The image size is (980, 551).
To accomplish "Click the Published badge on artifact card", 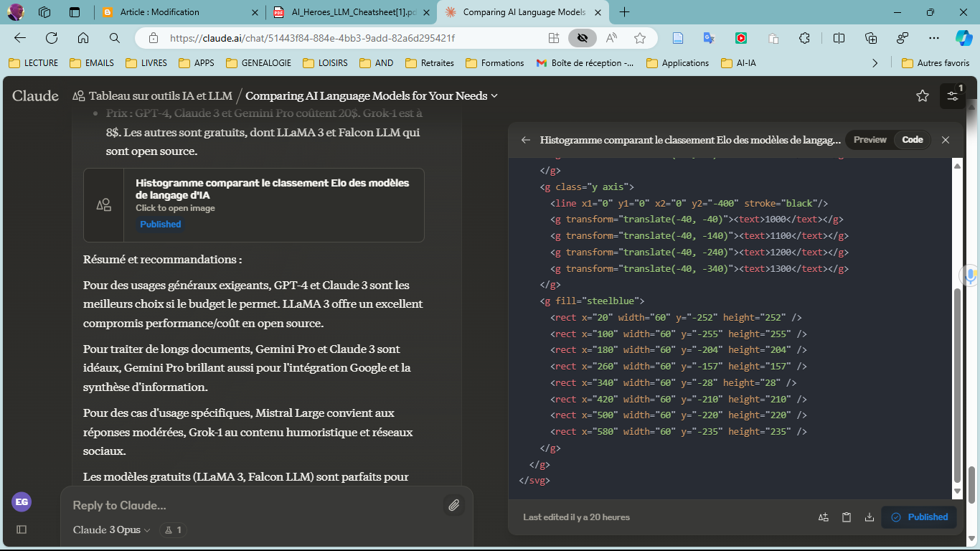I will 161,225.
